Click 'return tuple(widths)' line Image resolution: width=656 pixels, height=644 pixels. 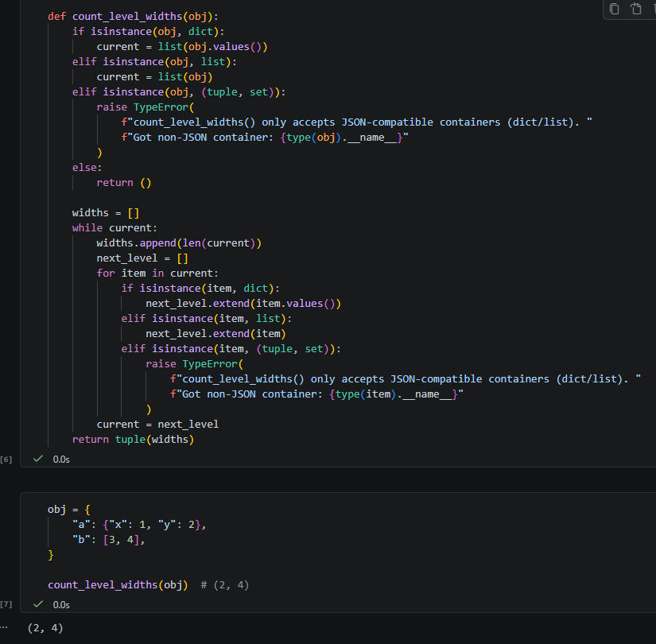tap(133, 440)
